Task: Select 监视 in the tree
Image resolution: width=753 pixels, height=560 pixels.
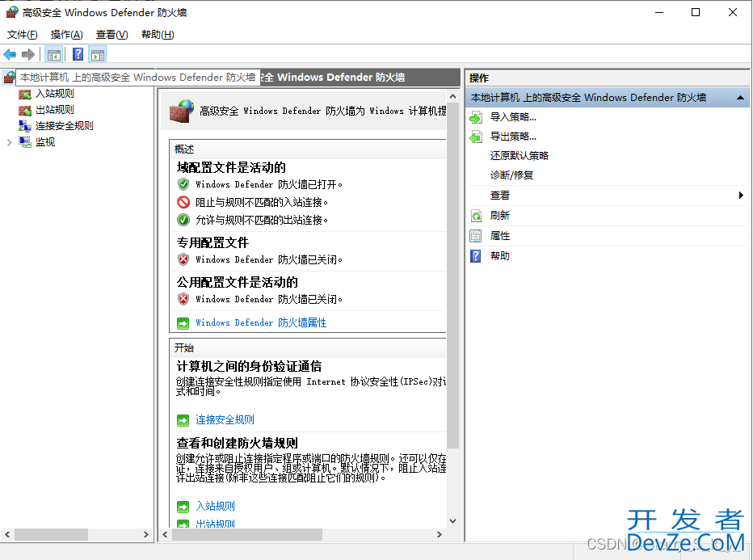Action: click(45, 142)
